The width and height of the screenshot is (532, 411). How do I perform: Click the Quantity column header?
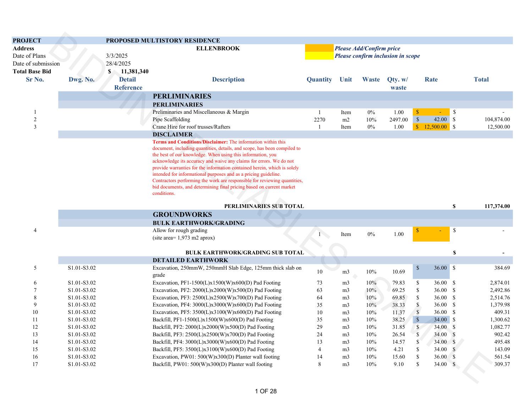pyautogui.click(x=319, y=79)
